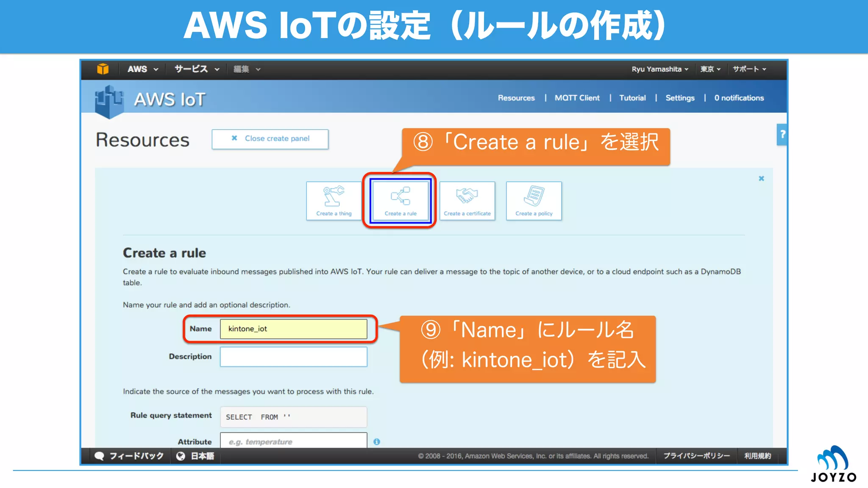Open the 利用規約 link
The height and width of the screenshot is (488, 868).
(758, 456)
